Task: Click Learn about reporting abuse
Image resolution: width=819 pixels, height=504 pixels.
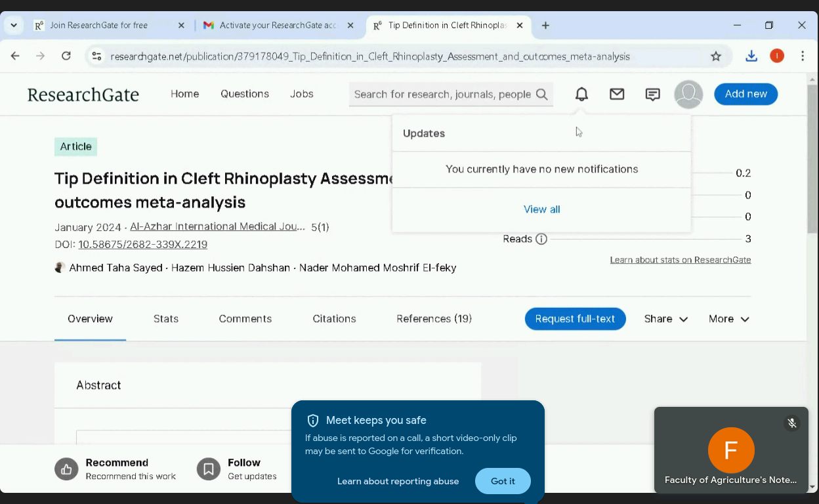Action: [x=398, y=481]
